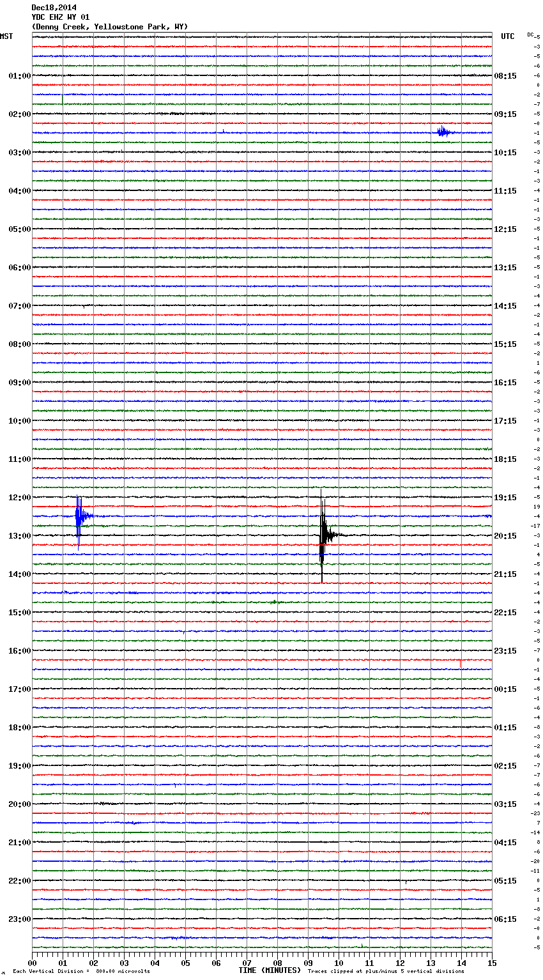543x980 pixels.
Task: Click minute tick label 15 on time axis
Action: click(x=492, y=963)
